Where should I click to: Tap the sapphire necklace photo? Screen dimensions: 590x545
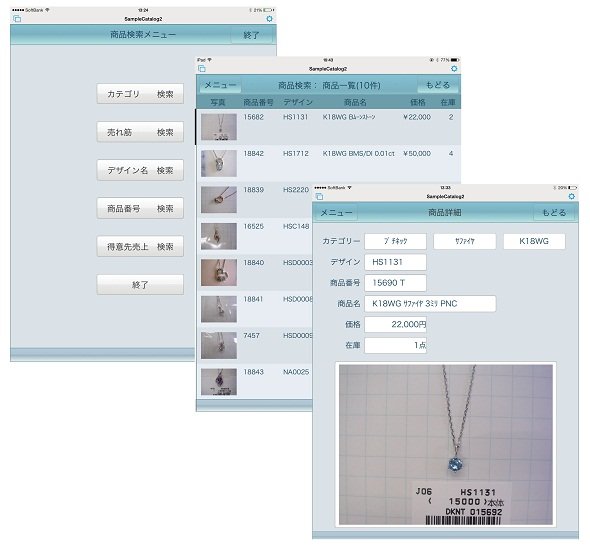click(446, 444)
